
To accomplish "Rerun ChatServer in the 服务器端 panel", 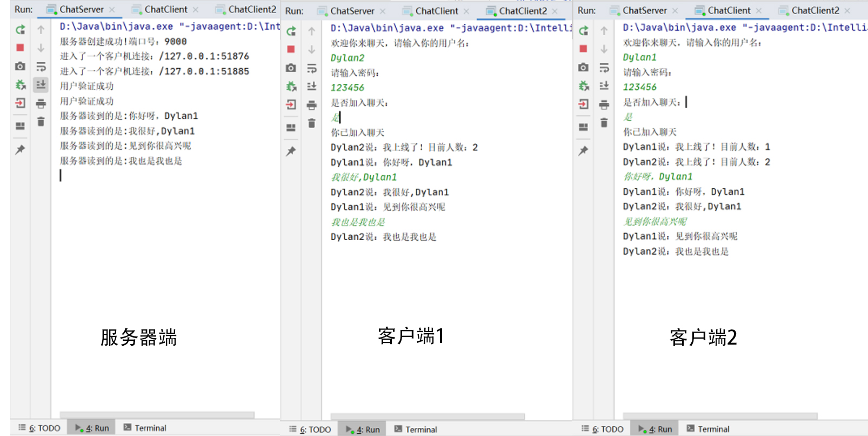I will click(x=20, y=30).
